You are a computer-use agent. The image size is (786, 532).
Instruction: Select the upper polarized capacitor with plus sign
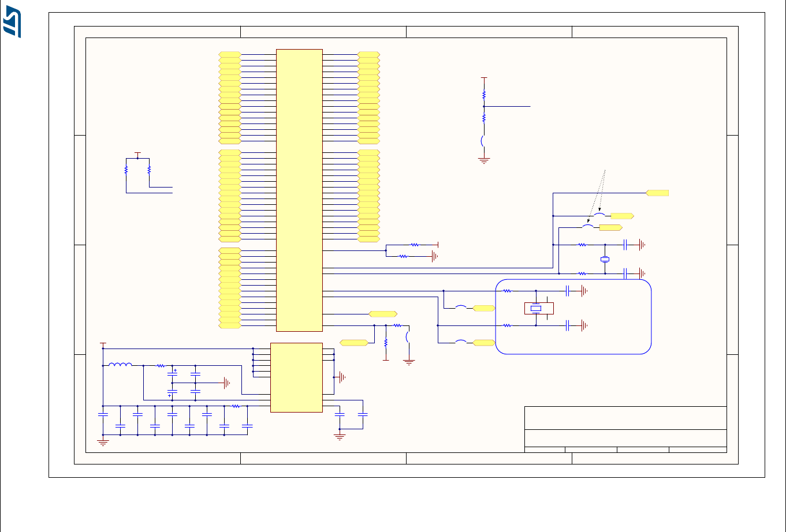pos(172,373)
